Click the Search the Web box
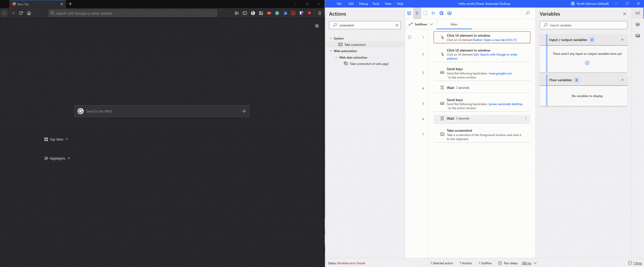Viewport: 644px width, 267px height. pyautogui.click(x=162, y=111)
